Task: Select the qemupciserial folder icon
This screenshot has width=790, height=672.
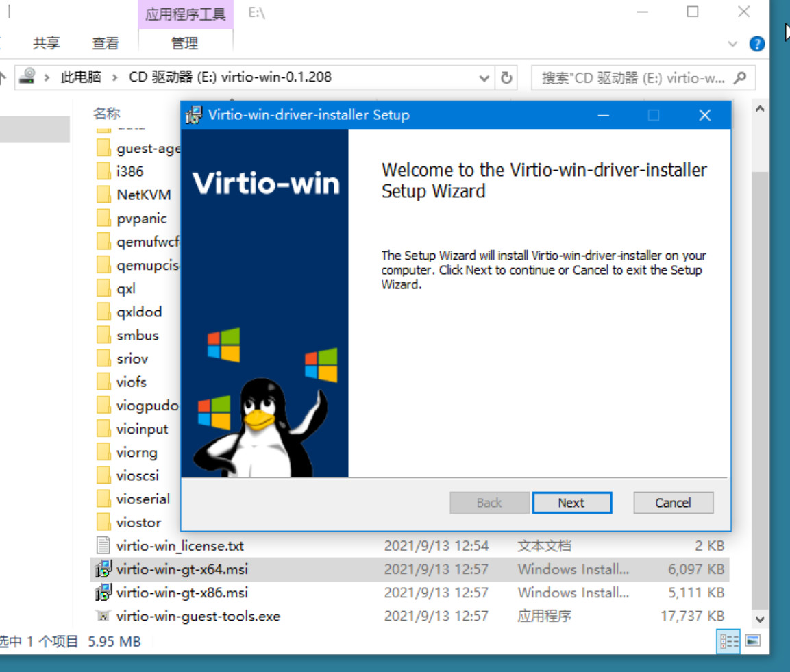Action: point(103,265)
